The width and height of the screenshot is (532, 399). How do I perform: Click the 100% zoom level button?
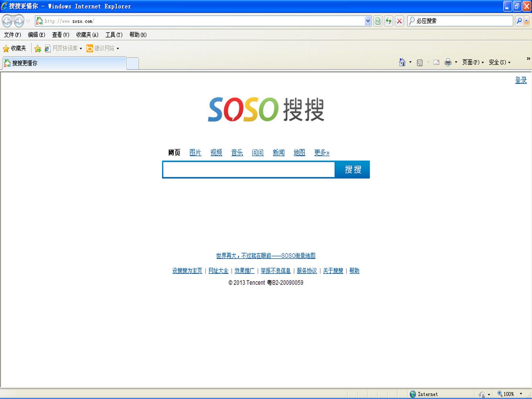[506, 394]
